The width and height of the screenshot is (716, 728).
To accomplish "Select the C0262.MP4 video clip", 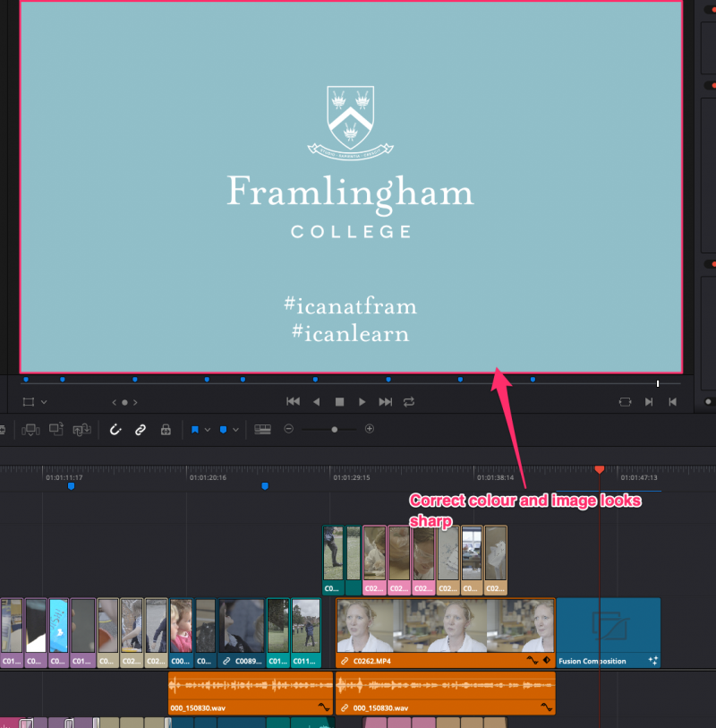I will [446, 632].
